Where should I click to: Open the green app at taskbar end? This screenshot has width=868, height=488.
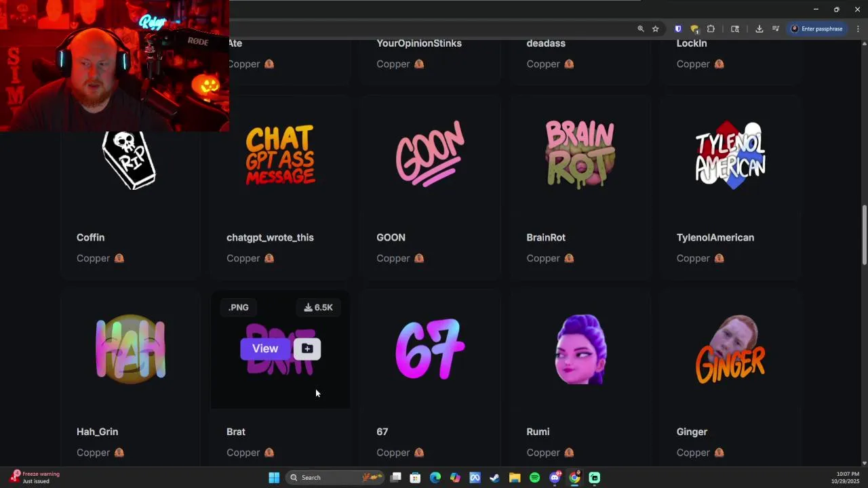click(x=594, y=478)
